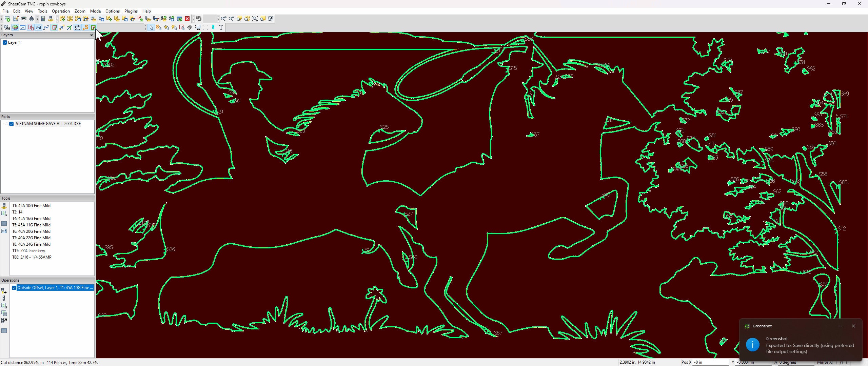Dismiss the Greenshot notification

(x=853, y=326)
